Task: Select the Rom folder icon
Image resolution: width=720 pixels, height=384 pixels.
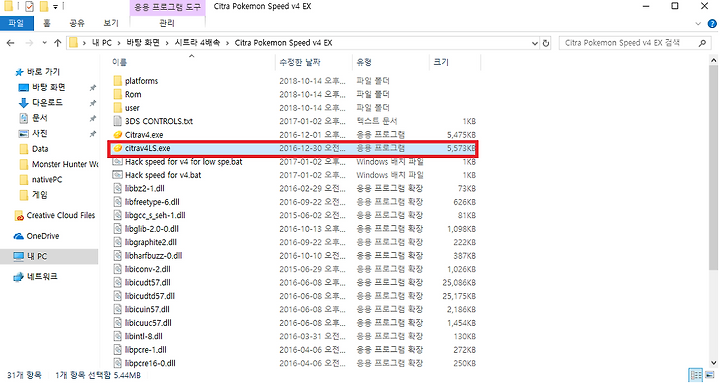Action: (118, 94)
